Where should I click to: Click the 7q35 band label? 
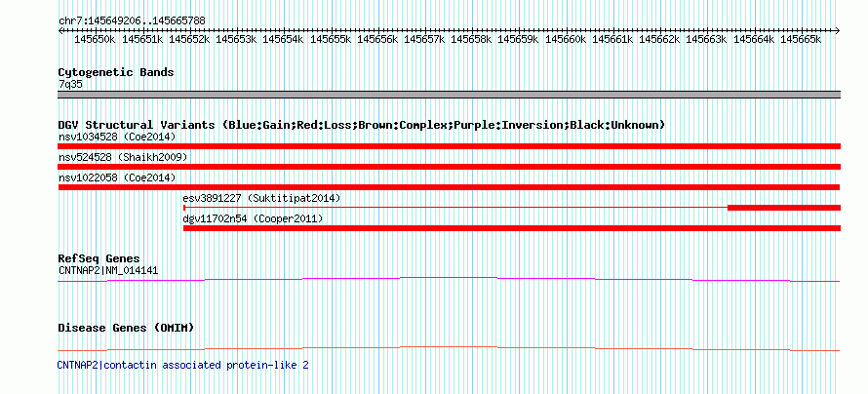(70, 85)
